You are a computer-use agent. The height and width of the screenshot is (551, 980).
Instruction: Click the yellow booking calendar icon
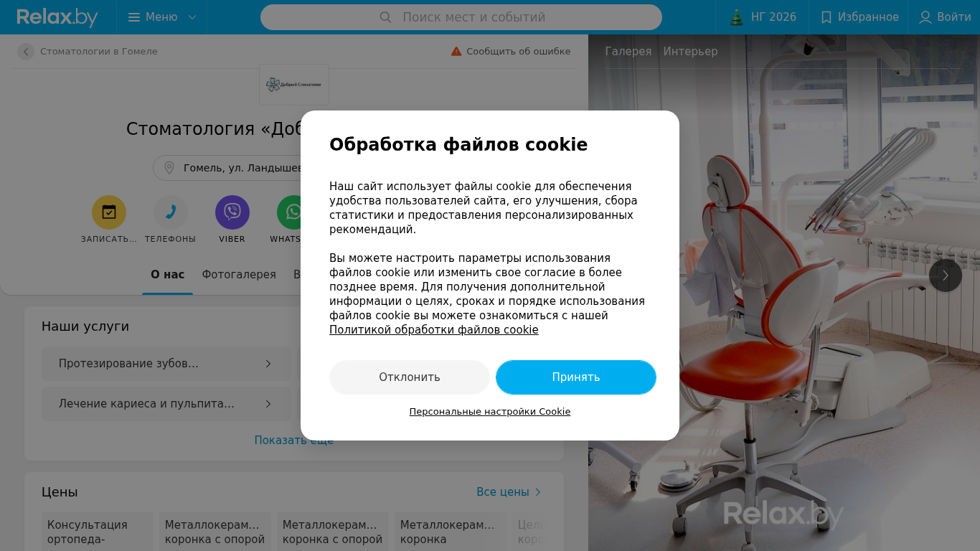(x=109, y=212)
